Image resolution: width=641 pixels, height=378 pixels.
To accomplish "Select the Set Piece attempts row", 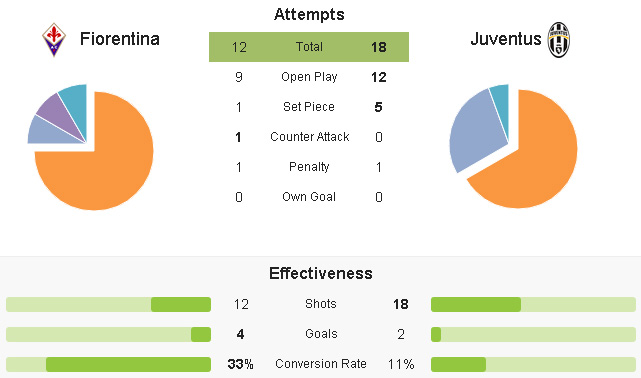I will coord(309,107).
